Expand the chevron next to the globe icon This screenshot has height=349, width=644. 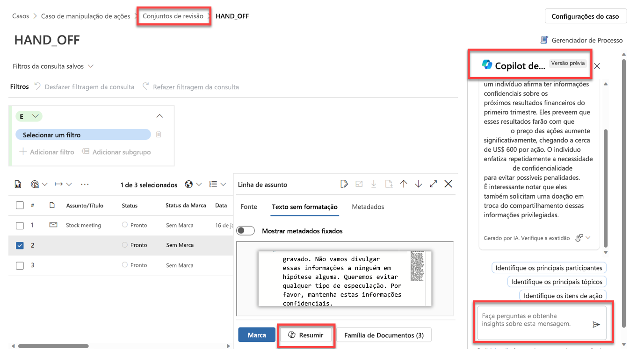pyautogui.click(x=199, y=185)
